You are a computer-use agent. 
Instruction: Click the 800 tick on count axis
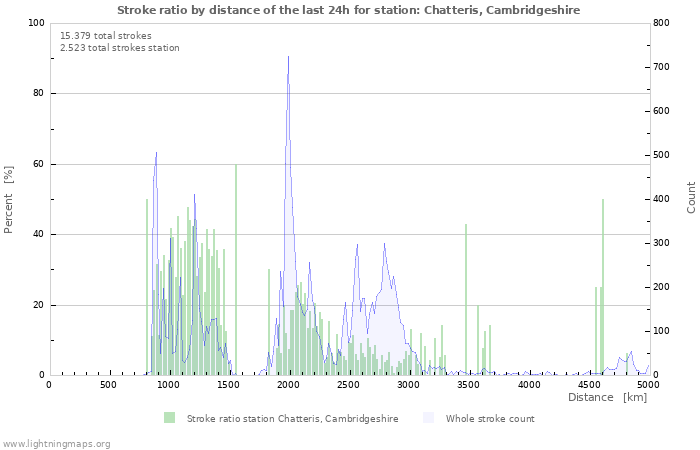pos(661,23)
